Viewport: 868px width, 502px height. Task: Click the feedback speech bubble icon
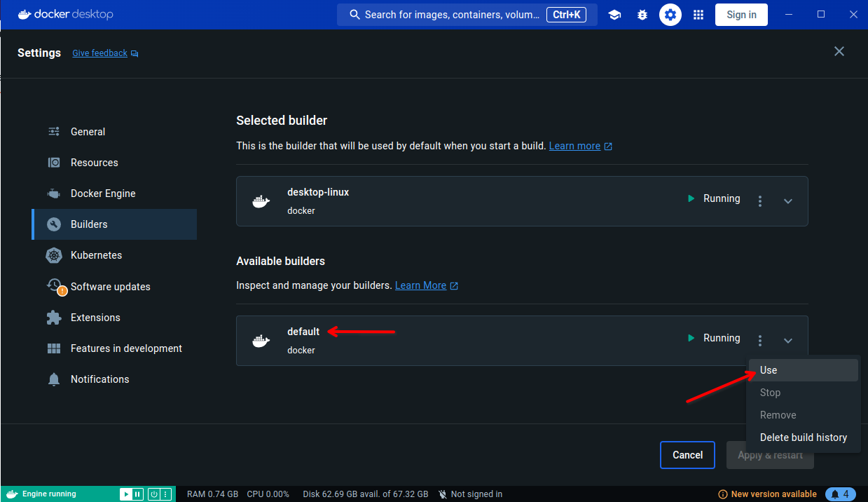tap(135, 53)
